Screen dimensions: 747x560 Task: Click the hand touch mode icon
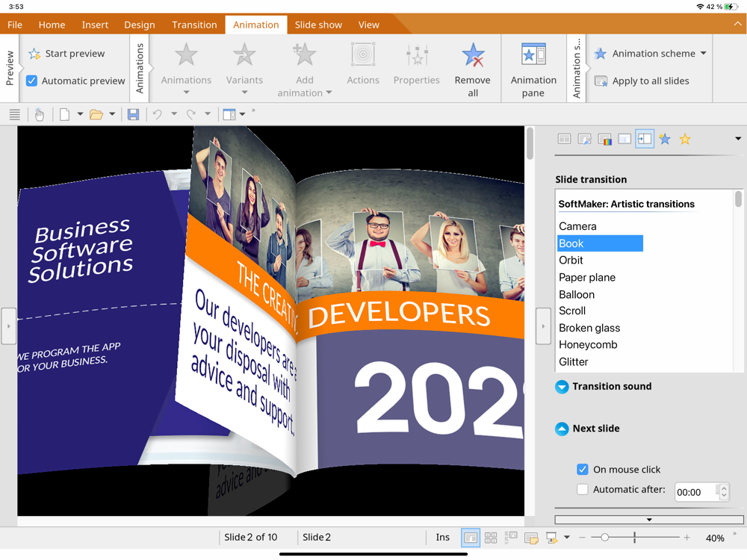[x=40, y=114]
